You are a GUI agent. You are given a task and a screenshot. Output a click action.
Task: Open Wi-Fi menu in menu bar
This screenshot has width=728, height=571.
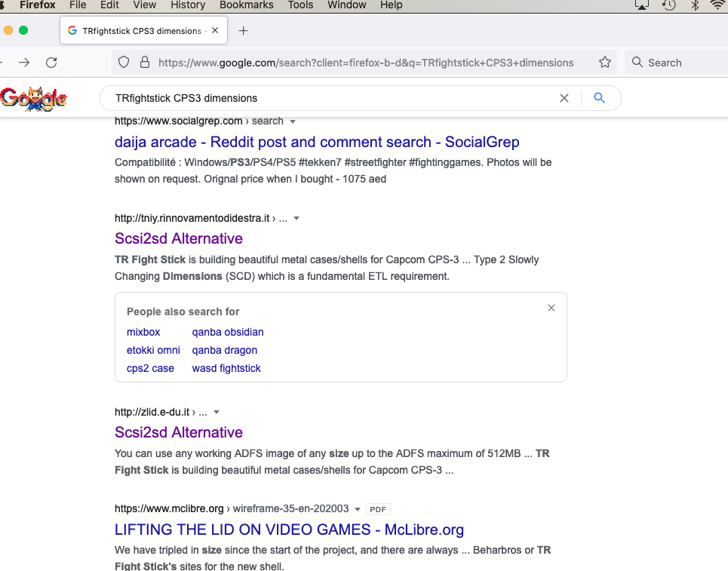717,5
